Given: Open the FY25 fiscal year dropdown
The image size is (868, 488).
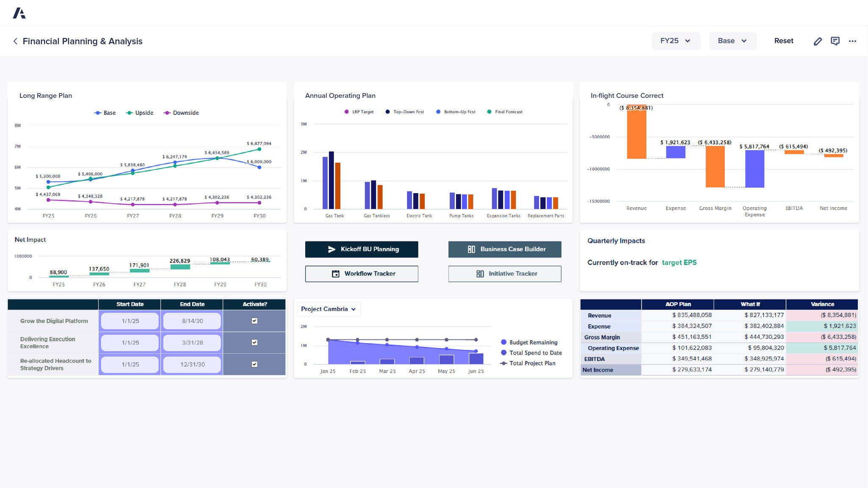Looking at the screenshot, I should (x=676, y=41).
